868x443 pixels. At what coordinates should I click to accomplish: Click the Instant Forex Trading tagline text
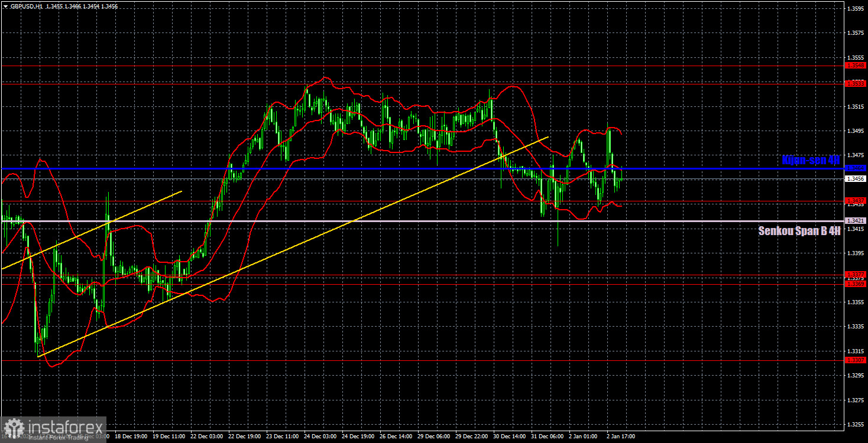(57, 437)
